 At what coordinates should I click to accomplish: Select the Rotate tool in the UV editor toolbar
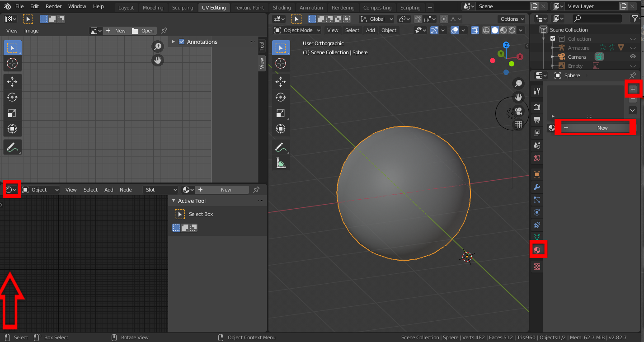pos(12,97)
